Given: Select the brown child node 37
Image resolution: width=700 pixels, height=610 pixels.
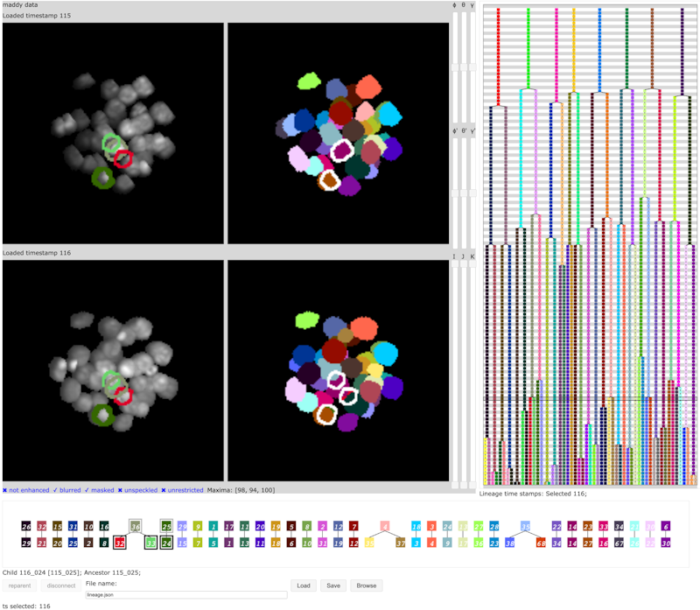Looking at the screenshot, I should pyautogui.click(x=401, y=543).
